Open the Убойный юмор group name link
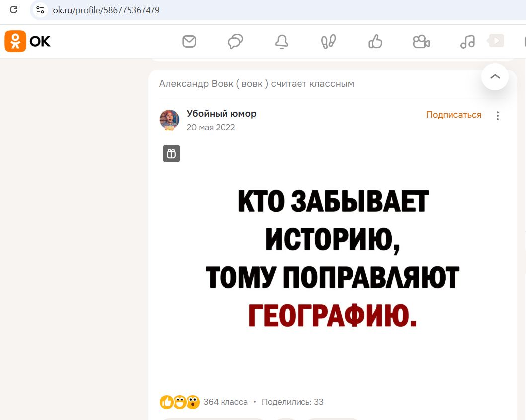The width and height of the screenshot is (526, 420). 222,114
